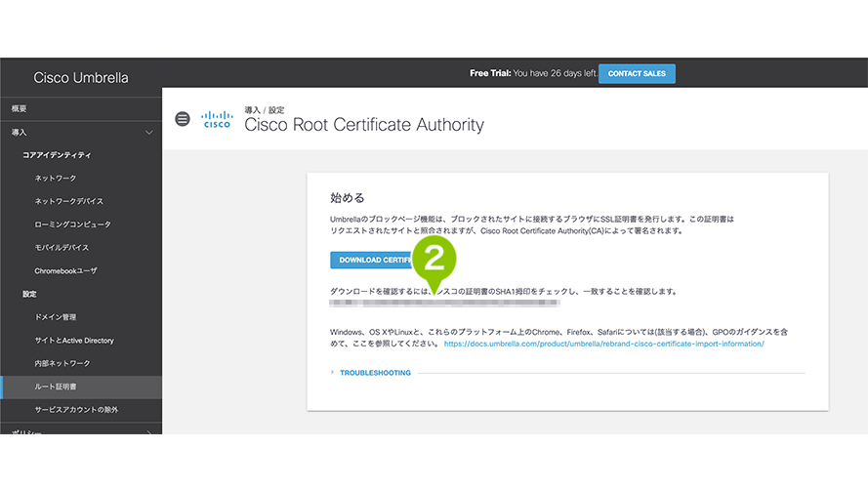This screenshot has height=488, width=868.
Task: Click the 設定 sidebar heading
Action: coord(29,295)
